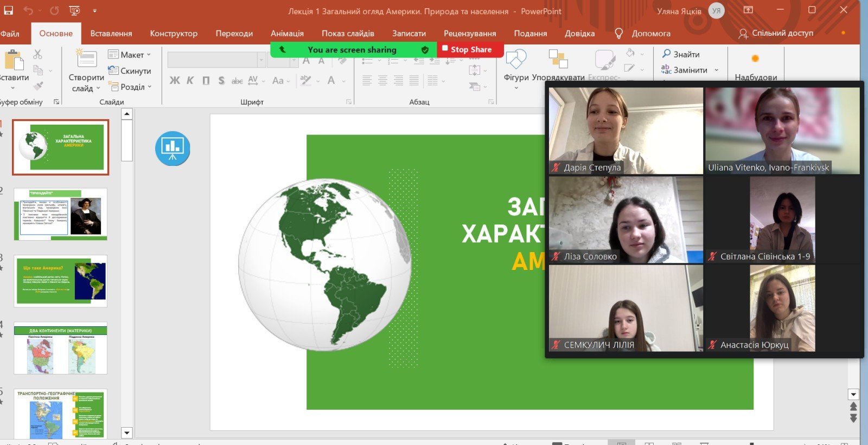Click the Фігури shapes icon
Viewport: 868px width, 445px height.
(516, 60)
